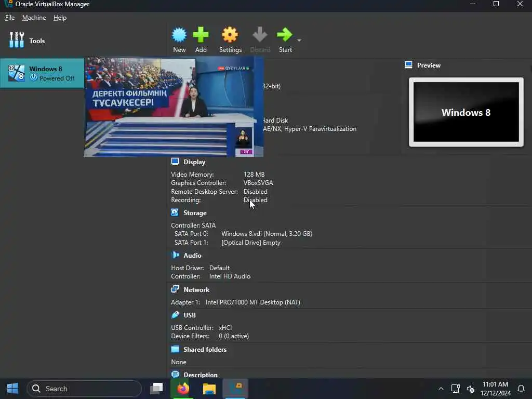Click the Display section monitor icon
This screenshot has height=399, width=532.
[x=175, y=162]
